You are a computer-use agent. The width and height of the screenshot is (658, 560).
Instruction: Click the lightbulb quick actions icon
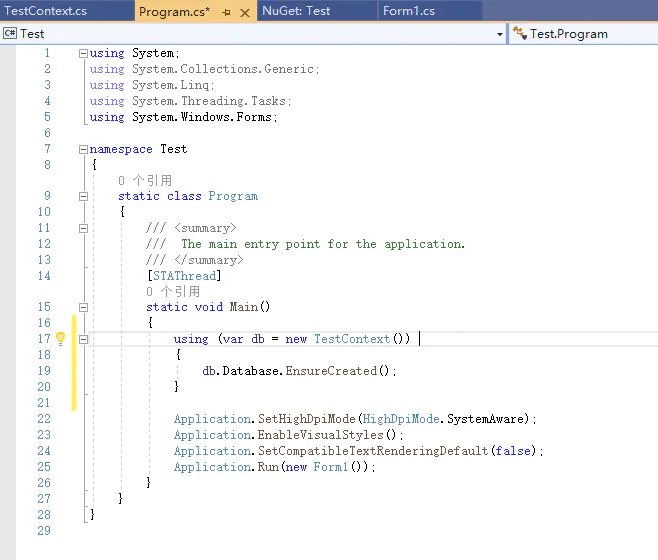pos(60,338)
